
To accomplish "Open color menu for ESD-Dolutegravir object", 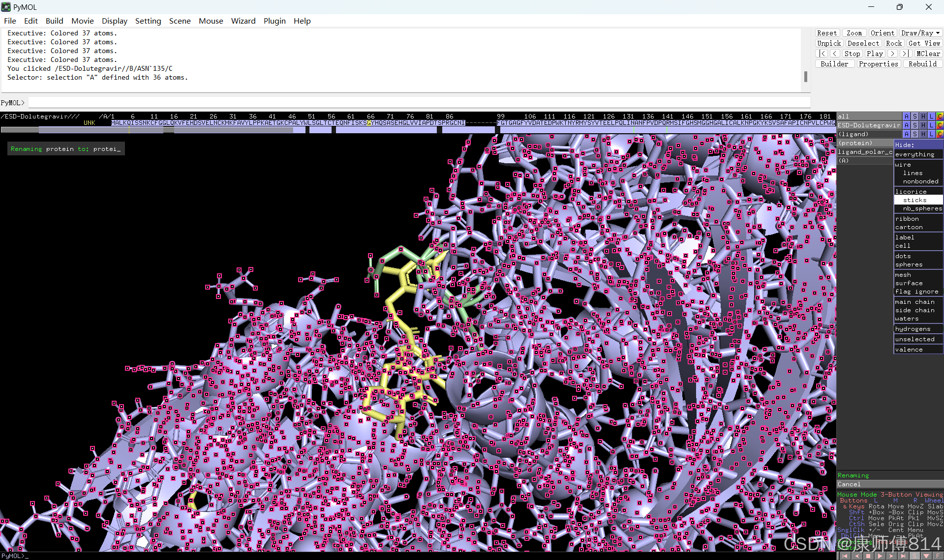I will [x=940, y=125].
